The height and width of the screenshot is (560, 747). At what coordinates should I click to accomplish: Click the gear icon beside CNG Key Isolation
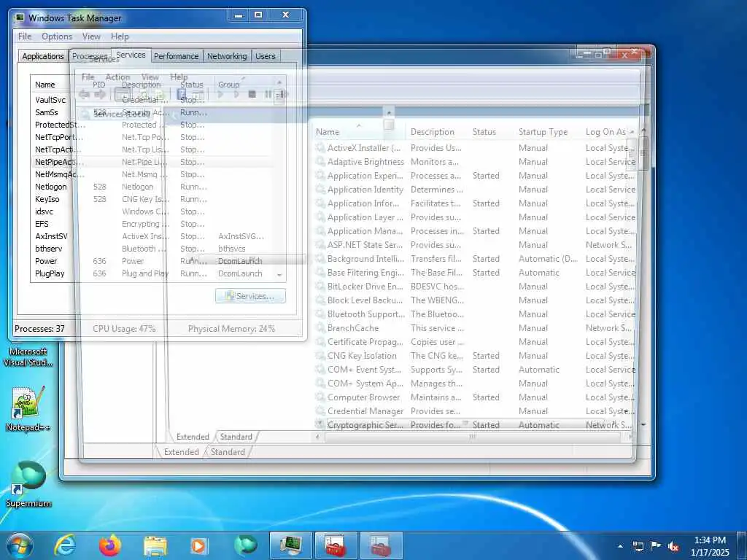click(x=320, y=355)
